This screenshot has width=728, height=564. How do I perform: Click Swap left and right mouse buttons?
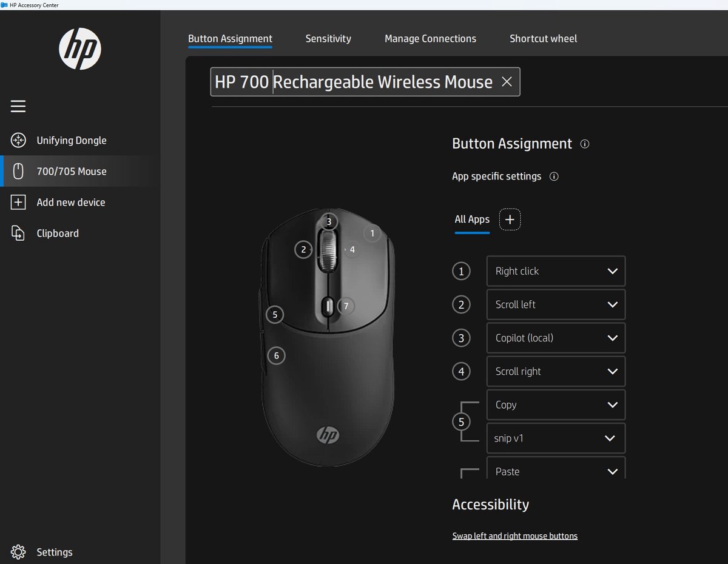514,535
